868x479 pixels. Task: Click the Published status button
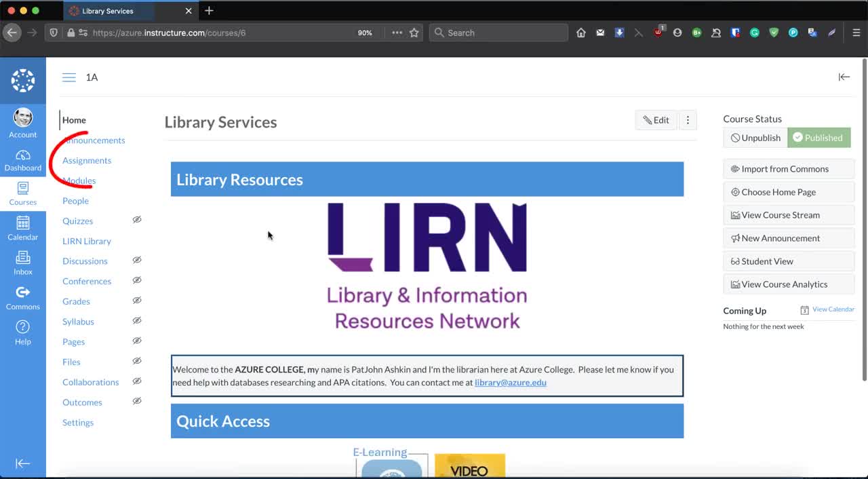(x=818, y=138)
